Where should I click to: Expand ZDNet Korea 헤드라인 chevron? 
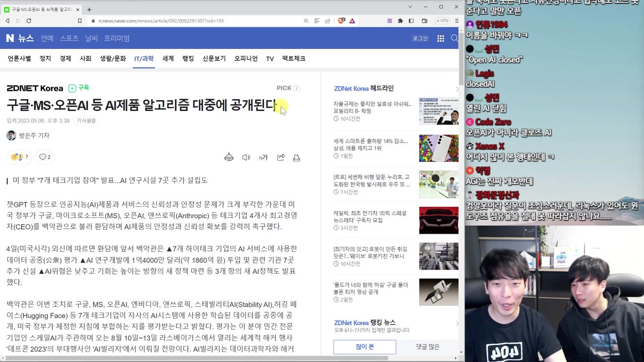coord(457,89)
